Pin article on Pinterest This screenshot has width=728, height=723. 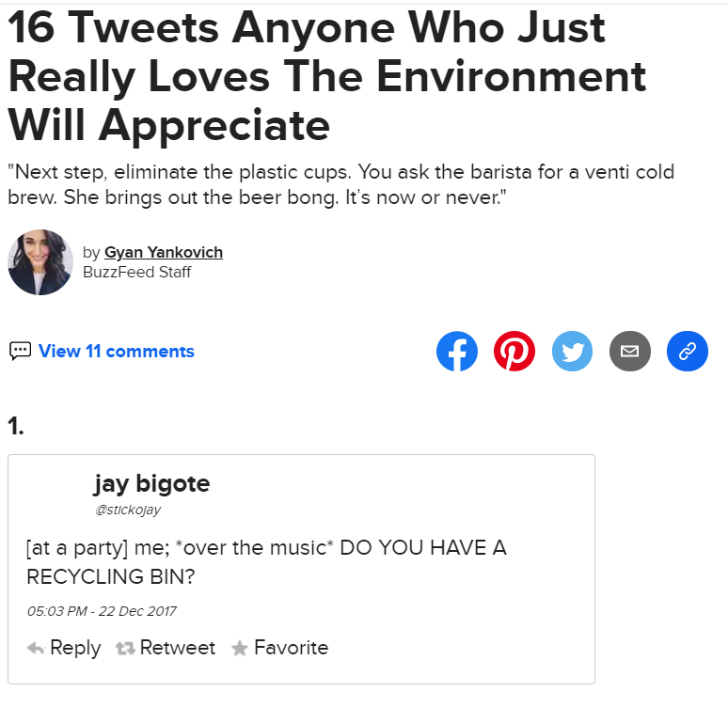coord(514,352)
